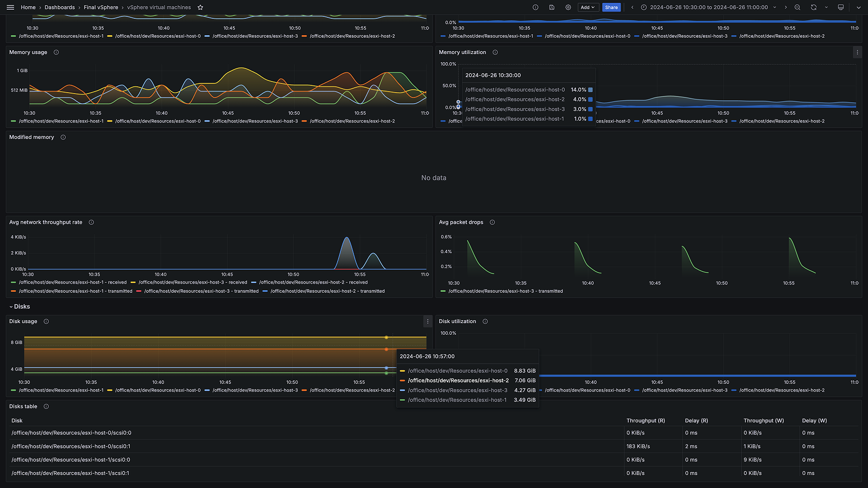The width and height of the screenshot is (868, 488).
Task: Navigate to Dashboards via the breadcrumb
Action: pos(59,7)
